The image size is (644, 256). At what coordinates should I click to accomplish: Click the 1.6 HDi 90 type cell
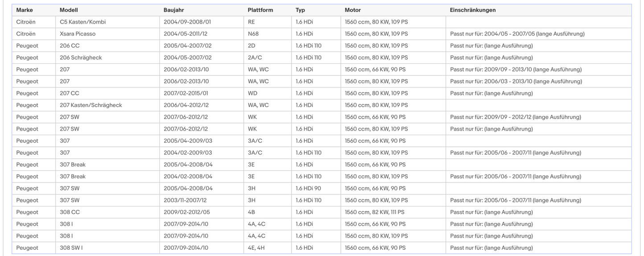coord(316,188)
